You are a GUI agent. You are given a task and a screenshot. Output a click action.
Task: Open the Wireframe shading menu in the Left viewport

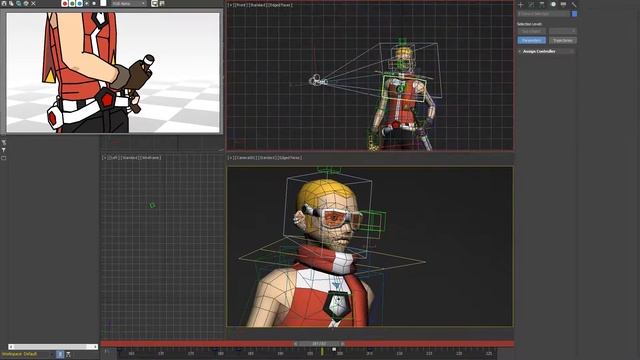[x=151, y=158]
